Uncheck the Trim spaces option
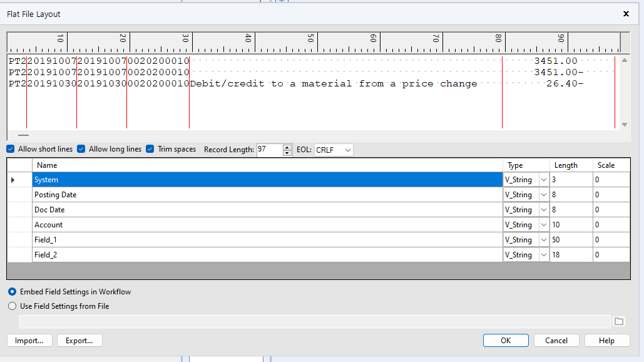 pos(150,149)
